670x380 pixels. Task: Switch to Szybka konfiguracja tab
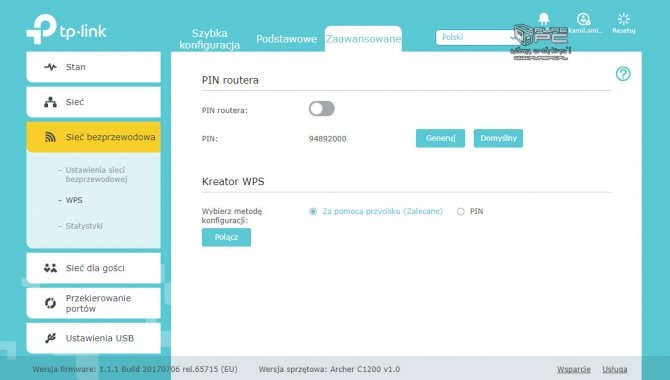(x=209, y=39)
